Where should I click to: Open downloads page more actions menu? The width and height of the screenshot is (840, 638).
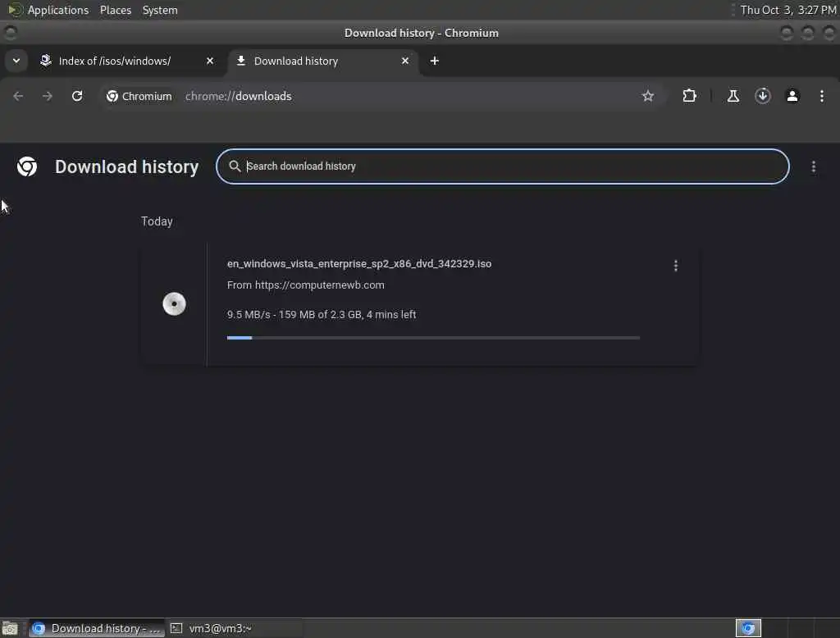click(x=813, y=166)
